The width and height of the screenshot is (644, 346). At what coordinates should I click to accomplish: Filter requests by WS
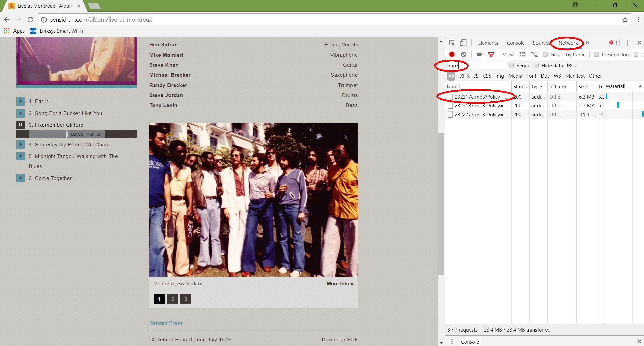point(557,76)
